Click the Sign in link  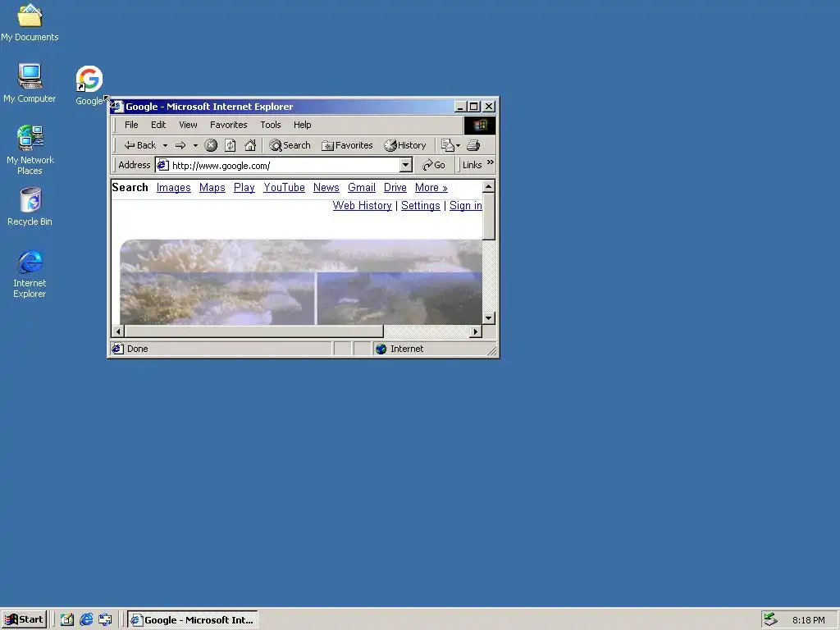466,206
